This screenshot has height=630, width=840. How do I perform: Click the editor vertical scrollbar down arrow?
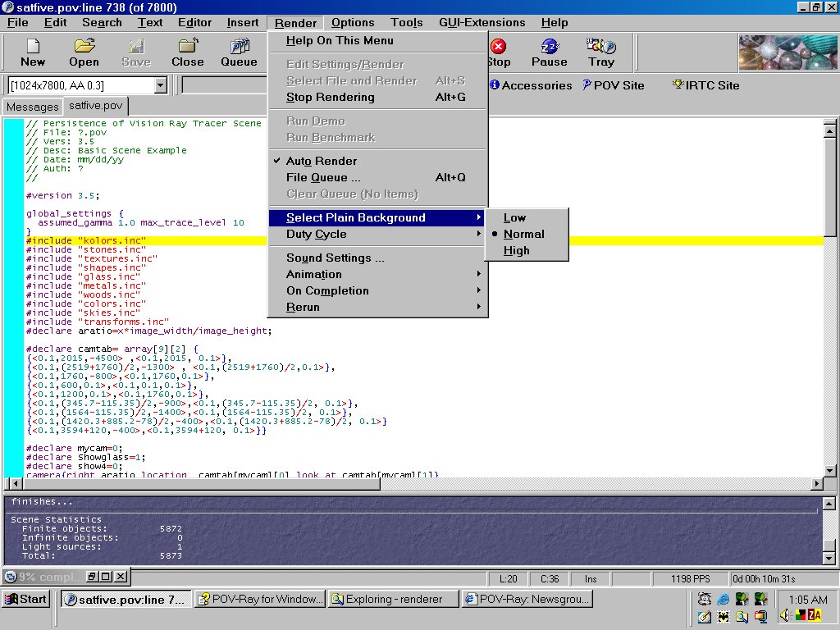pos(829,471)
